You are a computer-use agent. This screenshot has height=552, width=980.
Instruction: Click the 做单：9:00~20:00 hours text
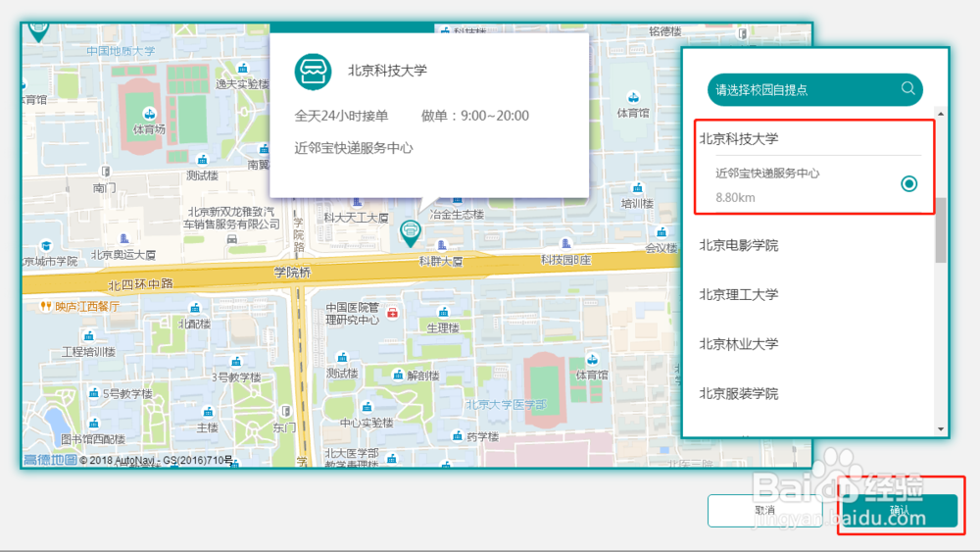coord(475,116)
